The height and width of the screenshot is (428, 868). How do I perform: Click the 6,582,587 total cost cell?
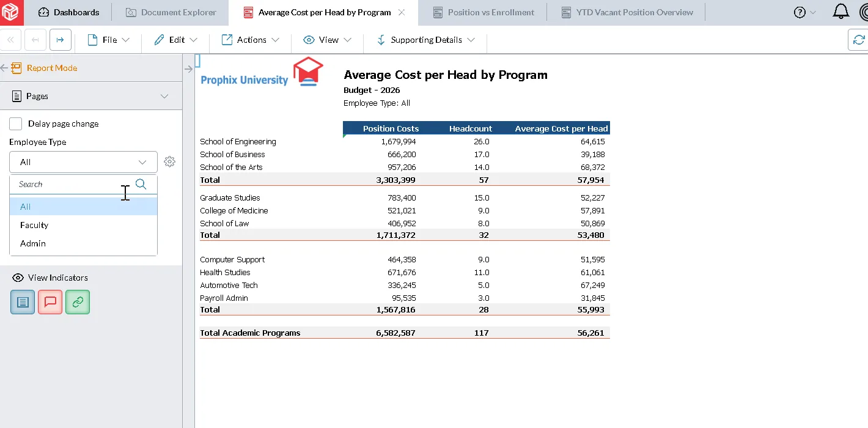395,333
